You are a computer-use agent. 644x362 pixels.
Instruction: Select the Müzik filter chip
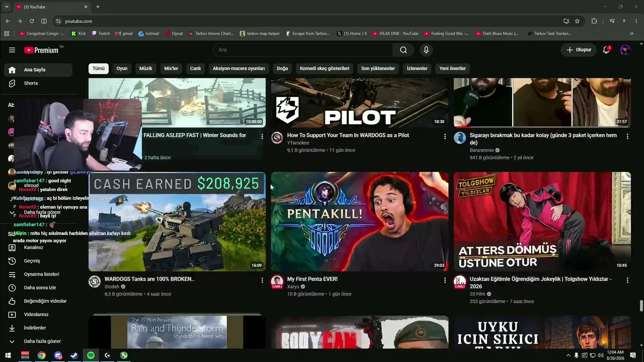[146, 68]
